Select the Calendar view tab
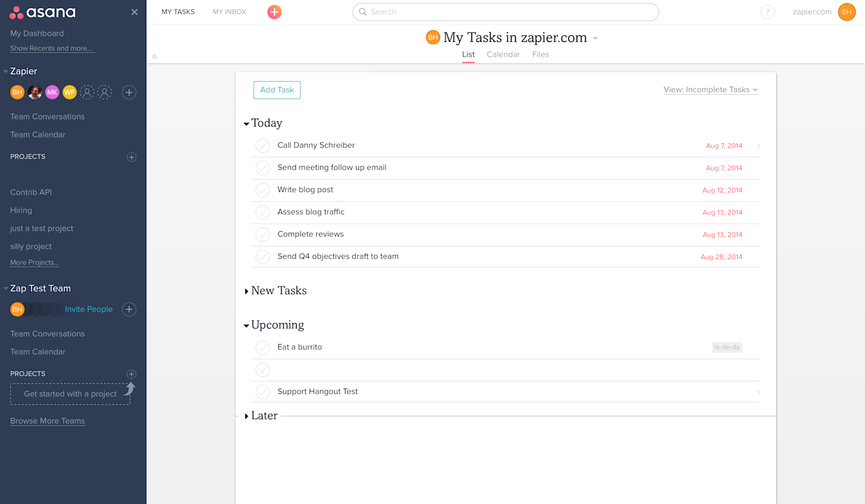 click(x=503, y=54)
